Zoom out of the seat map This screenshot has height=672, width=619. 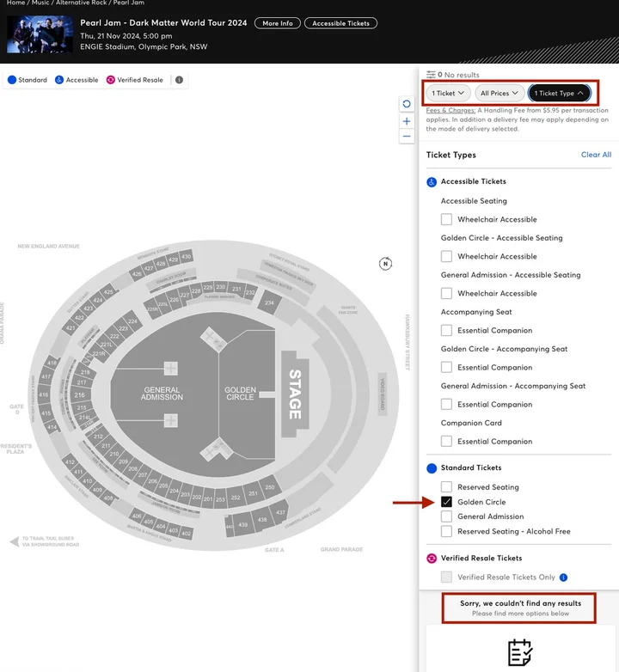click(x=407, y=137)
